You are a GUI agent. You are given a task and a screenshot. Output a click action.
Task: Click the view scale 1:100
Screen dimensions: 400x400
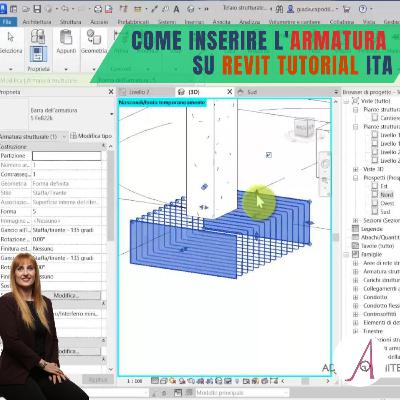coord(135,381)
